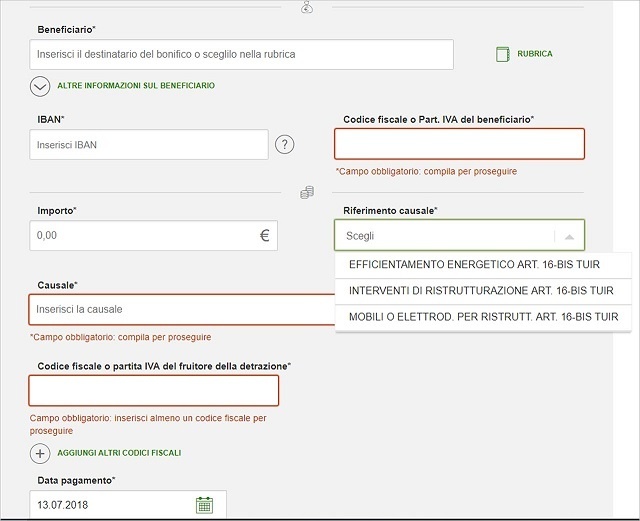This screenshot has width=640, height=521.
Task: Open the RUBRICA link
Action: (534, 54)
